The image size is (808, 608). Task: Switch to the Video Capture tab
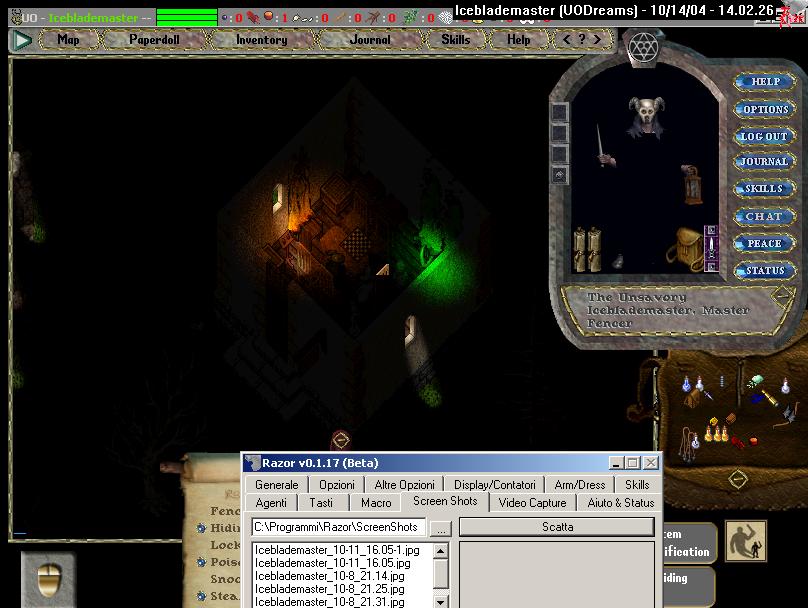click(532, 503)
